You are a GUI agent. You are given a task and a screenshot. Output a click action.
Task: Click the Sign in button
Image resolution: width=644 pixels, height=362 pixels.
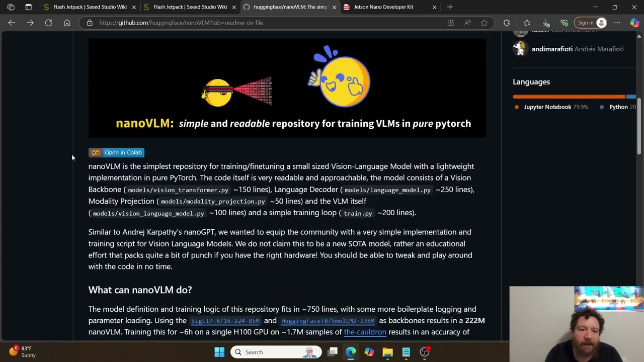click(x=591, y=23)
